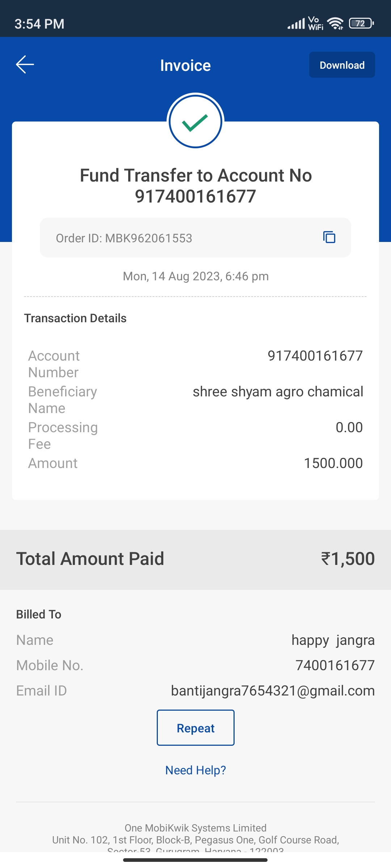391x868 pixels.
Task: Copy the Order ID with copy icon
Action: click(x=329, y=237)
